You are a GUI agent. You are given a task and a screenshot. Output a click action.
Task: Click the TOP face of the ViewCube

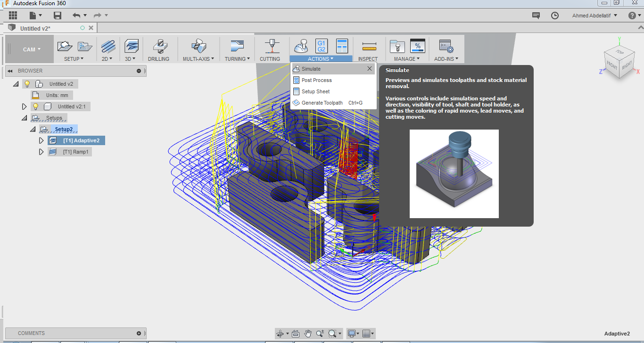pos(619,51)
